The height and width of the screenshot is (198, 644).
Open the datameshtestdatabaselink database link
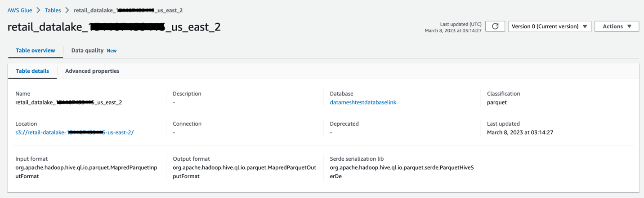tap(363, 102)
